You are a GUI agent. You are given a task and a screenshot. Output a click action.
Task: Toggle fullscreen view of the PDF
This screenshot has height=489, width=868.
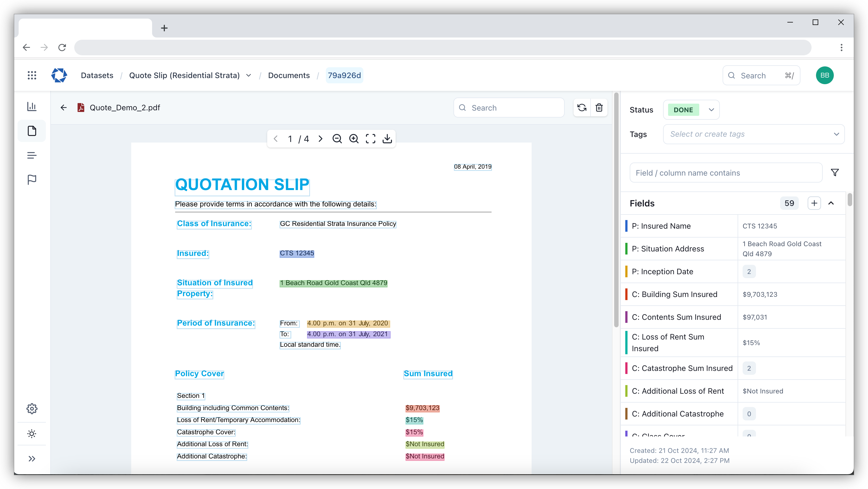pos(370,139)
